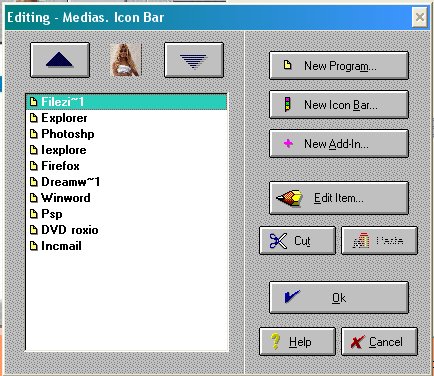
Task: Click the pencil icon on Edit Item
Action: [x=289, y=198]
